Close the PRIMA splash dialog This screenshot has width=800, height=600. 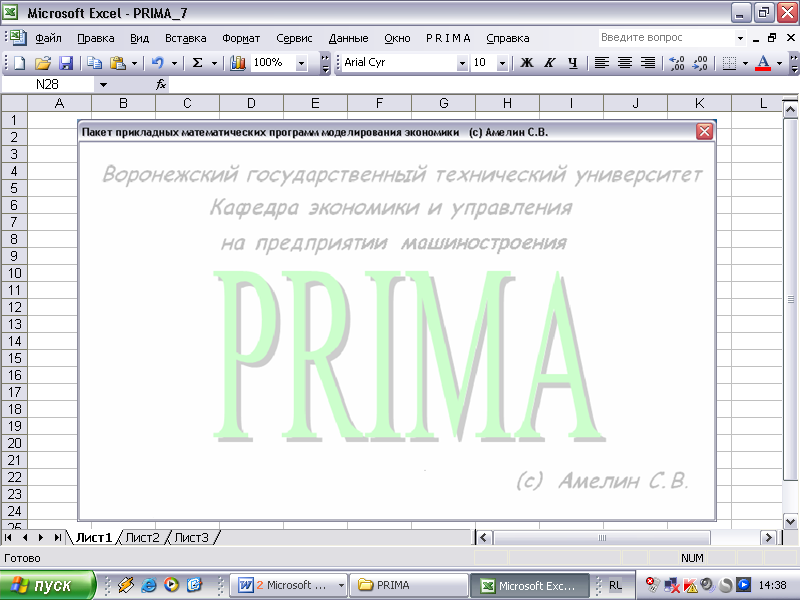pyautogui.click(x=704, y=132)
